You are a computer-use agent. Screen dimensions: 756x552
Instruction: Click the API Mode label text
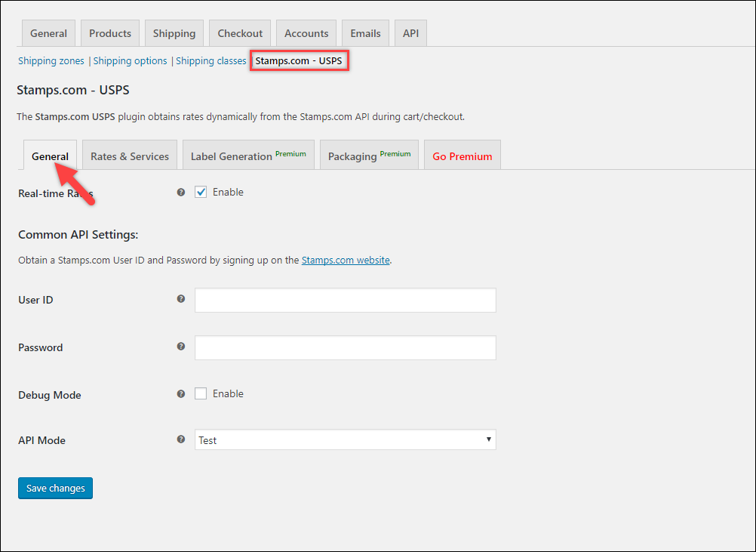(42, 440)
